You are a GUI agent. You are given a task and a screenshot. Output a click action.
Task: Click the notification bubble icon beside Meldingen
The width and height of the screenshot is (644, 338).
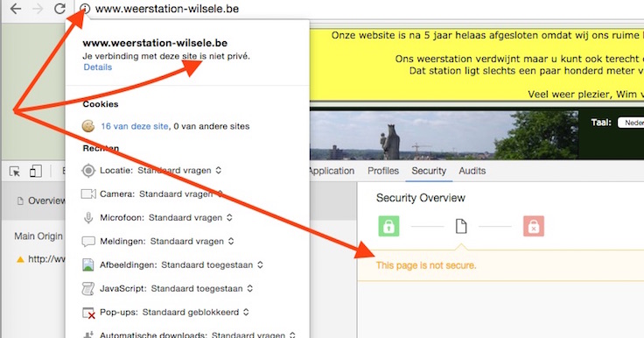pos(88,242)
